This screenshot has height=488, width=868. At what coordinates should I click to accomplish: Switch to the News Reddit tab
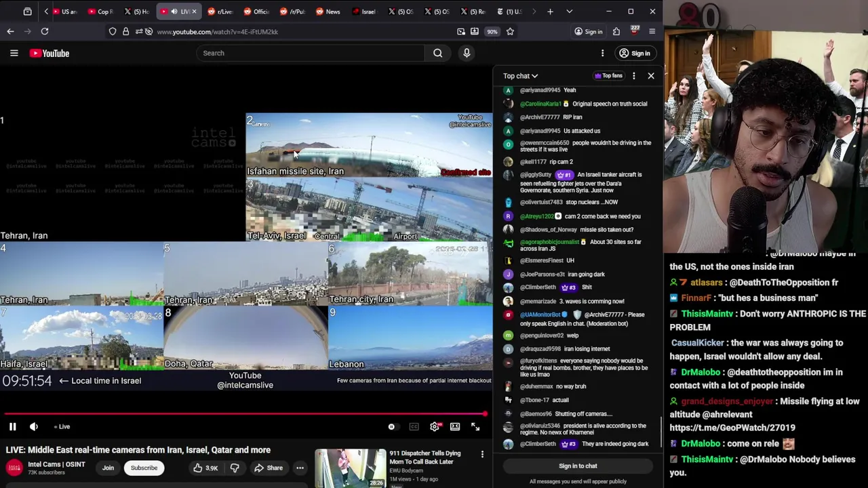coord(328,12)
